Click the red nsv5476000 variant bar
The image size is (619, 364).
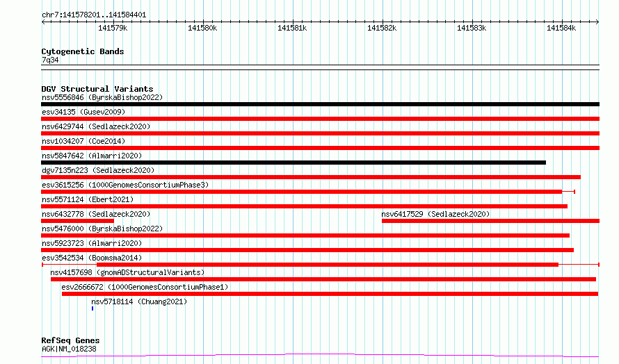point(305,235)
